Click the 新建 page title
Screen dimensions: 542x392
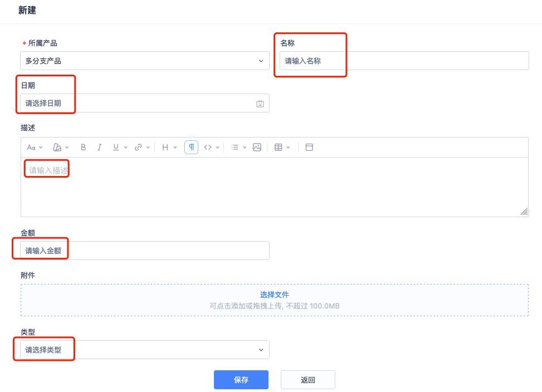tap(27, 11)
